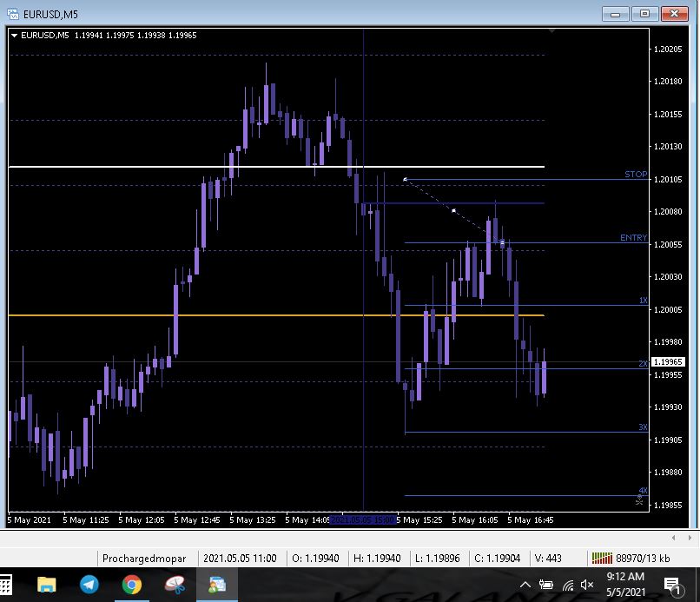Select the ENTRY level label
Image resolution: width=700 pixels, height=602 pixels.
pos(633,237)
